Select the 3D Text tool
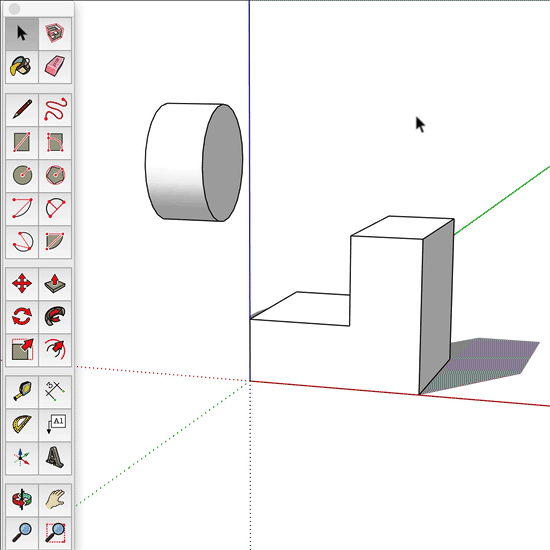Screen dimensions: 550x550 [55, 458]
